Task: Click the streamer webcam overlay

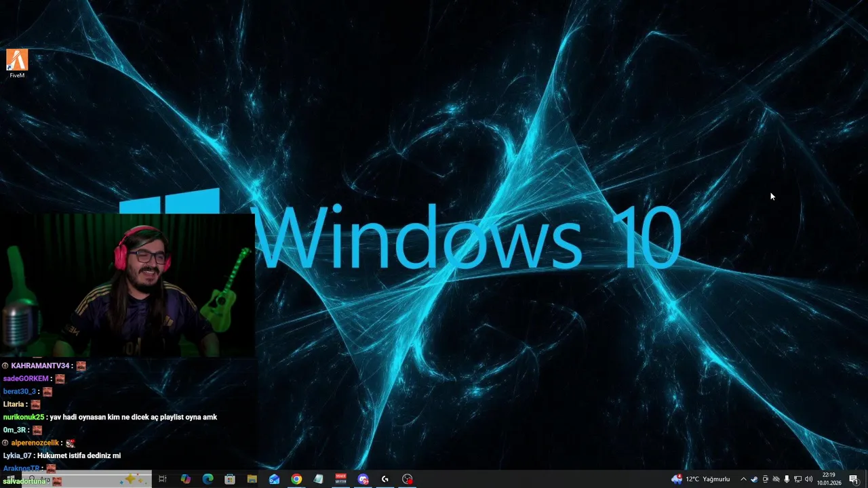Action: click(x=127, y=285)
